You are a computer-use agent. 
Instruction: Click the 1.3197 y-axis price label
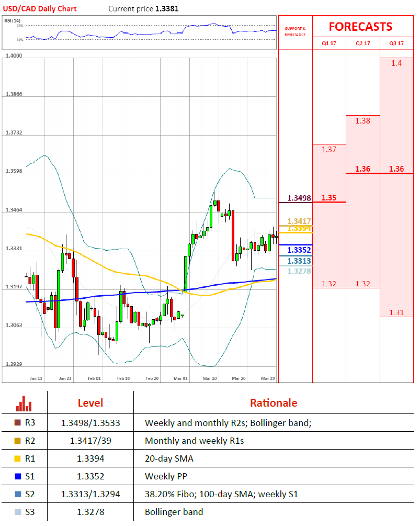14,287
